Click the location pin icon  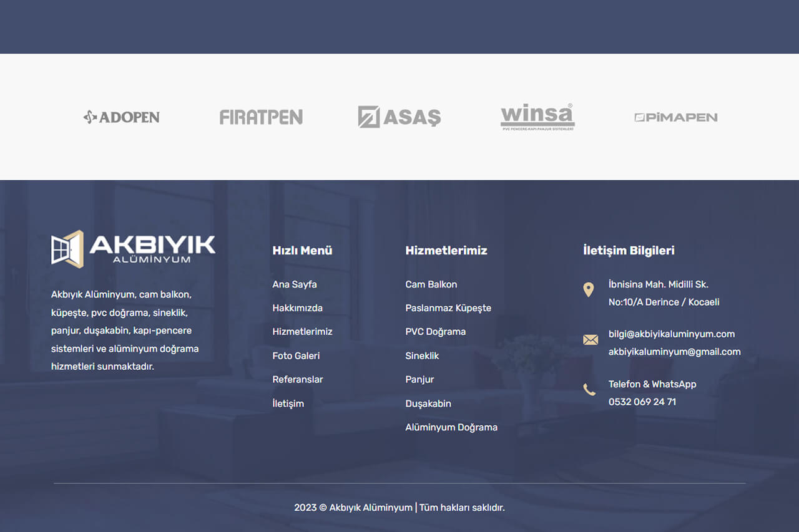click(589, 289)
